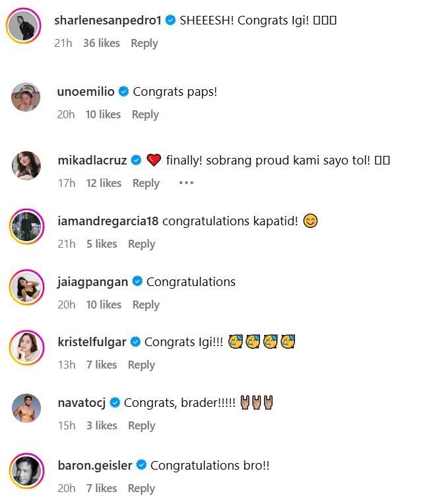
Task: Reply to sharlenesanpedro1's comment
Action: pos(144,43)
